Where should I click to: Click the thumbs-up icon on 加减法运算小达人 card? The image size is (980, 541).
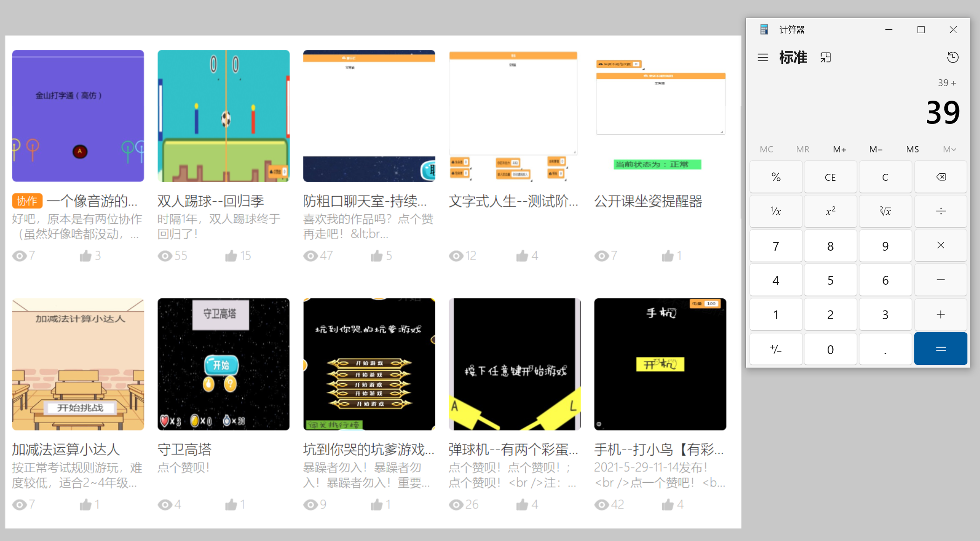pyautogui.click(x=85, y=504)
